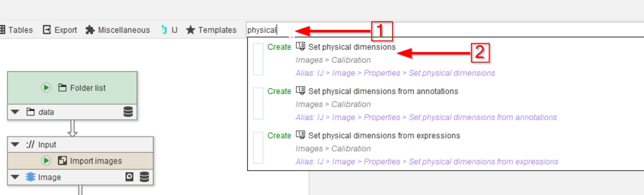This screenshot has width=644, height=195.
Task: Open the IJ menu
Action: tap(170, 30)
